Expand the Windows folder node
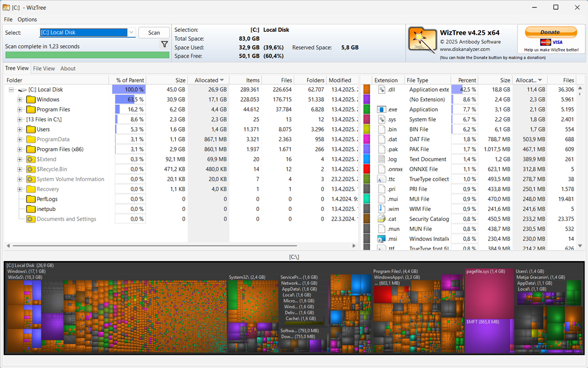The height and width of the screenshot is (368, 588). pyautogui.click(x=20, y=100)
